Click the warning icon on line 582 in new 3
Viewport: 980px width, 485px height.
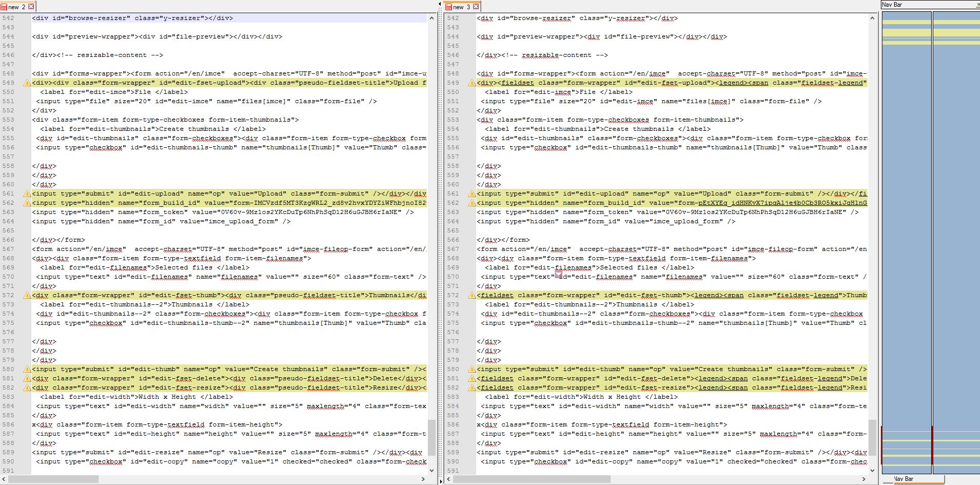pos(472,387)
